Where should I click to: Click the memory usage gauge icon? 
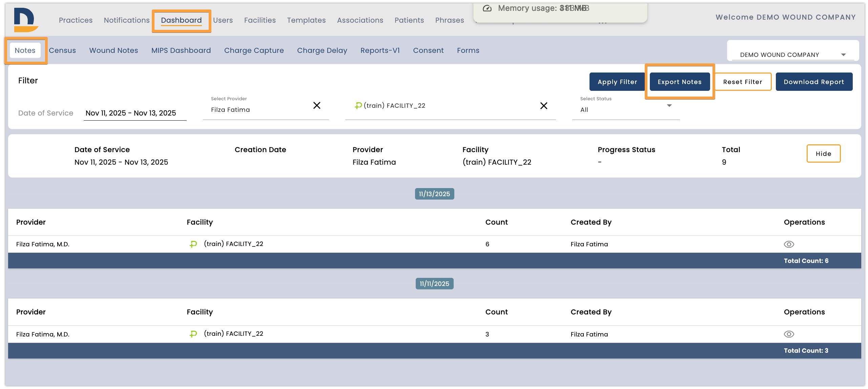[x=487, y=8]
